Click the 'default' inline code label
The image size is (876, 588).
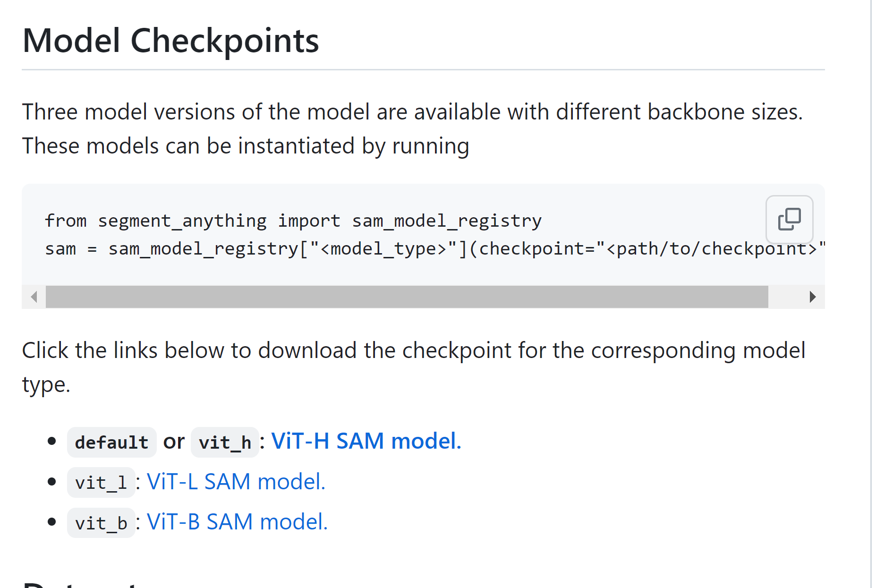(112, 443)
